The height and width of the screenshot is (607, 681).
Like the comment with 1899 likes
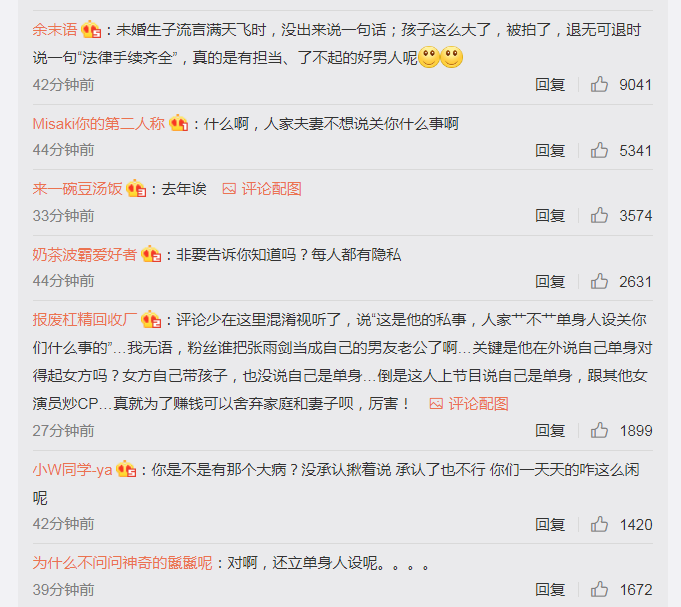599,430
